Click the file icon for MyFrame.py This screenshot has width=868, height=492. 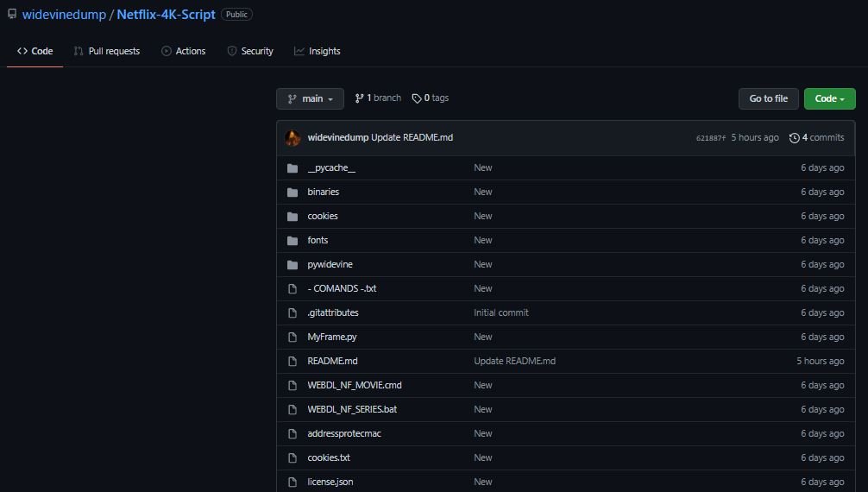coord(292,337)
